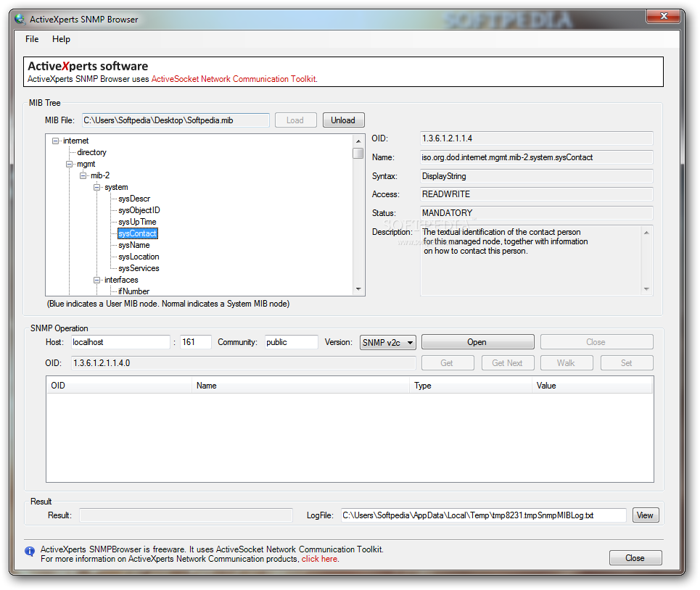Click the disabled Close session button
700x590 pixels.
point(596,342)
